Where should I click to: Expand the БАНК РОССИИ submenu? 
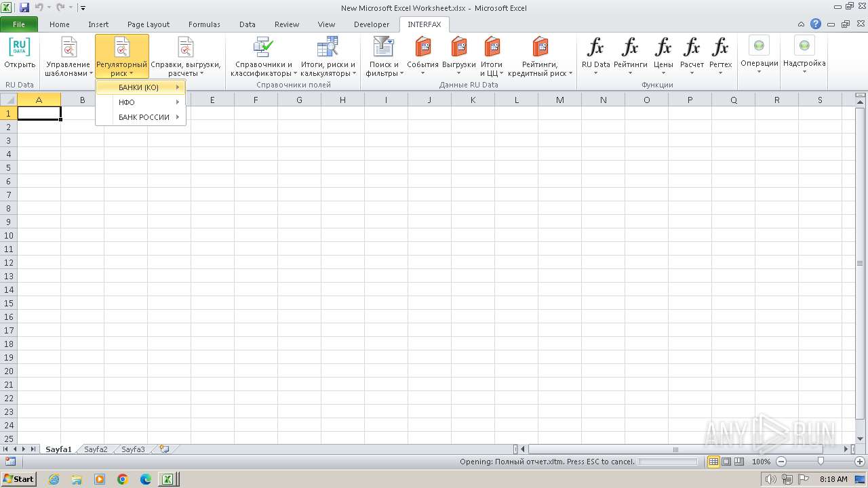click(141, 117)
